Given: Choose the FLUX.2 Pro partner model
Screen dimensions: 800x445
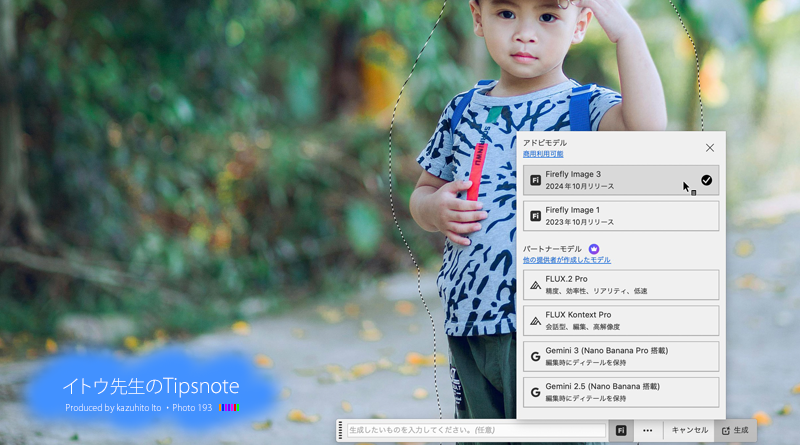Looking at the screenshot, I should (620, 285).
